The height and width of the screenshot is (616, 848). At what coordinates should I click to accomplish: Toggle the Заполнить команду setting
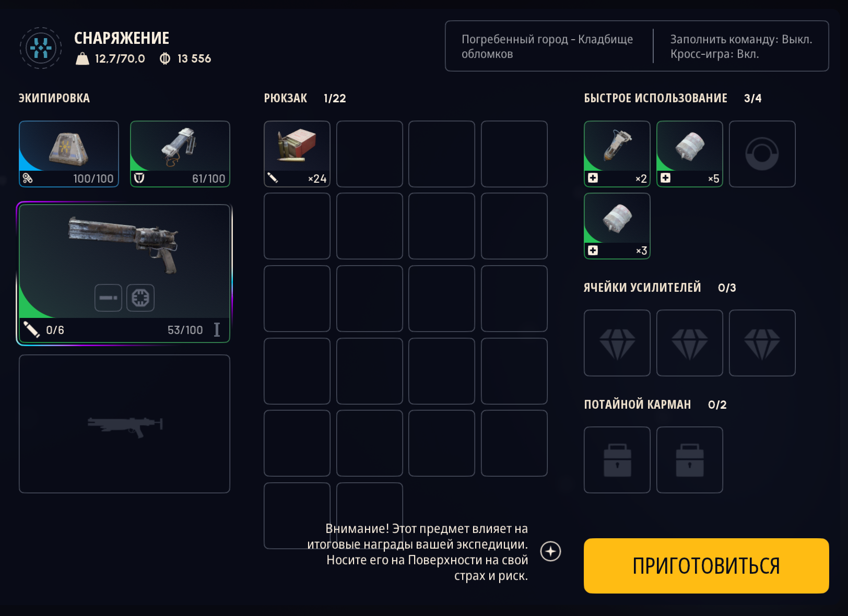(741, 40)
